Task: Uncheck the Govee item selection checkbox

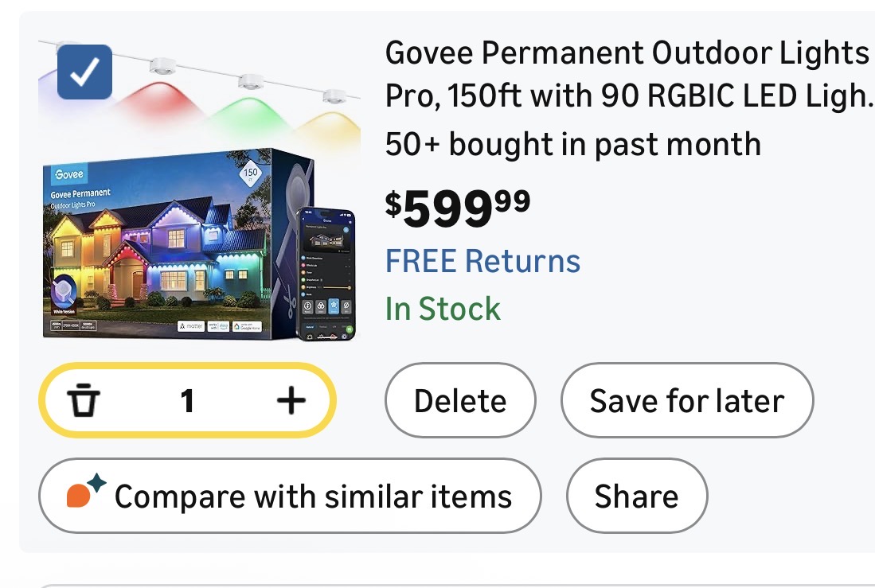Action: (x=85, y=72)
